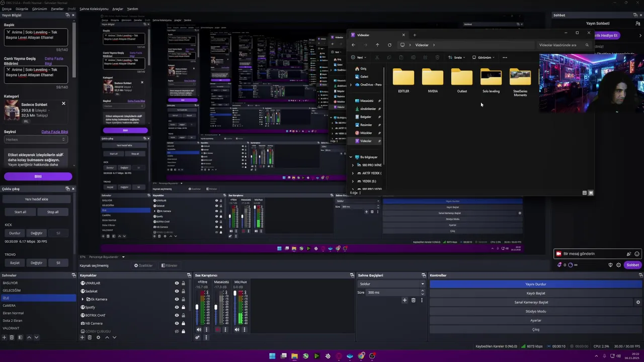Unlock the NB Camera source

[183, 323]
